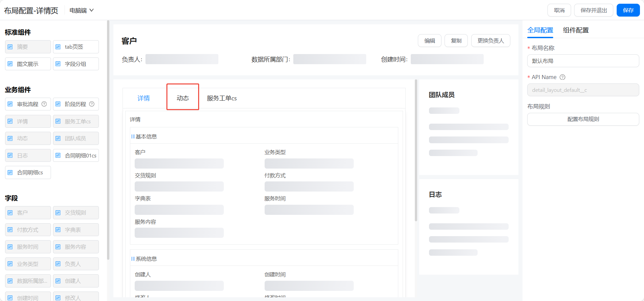
Task: Click the 客户 page title
Action: (x=129, y=41)
